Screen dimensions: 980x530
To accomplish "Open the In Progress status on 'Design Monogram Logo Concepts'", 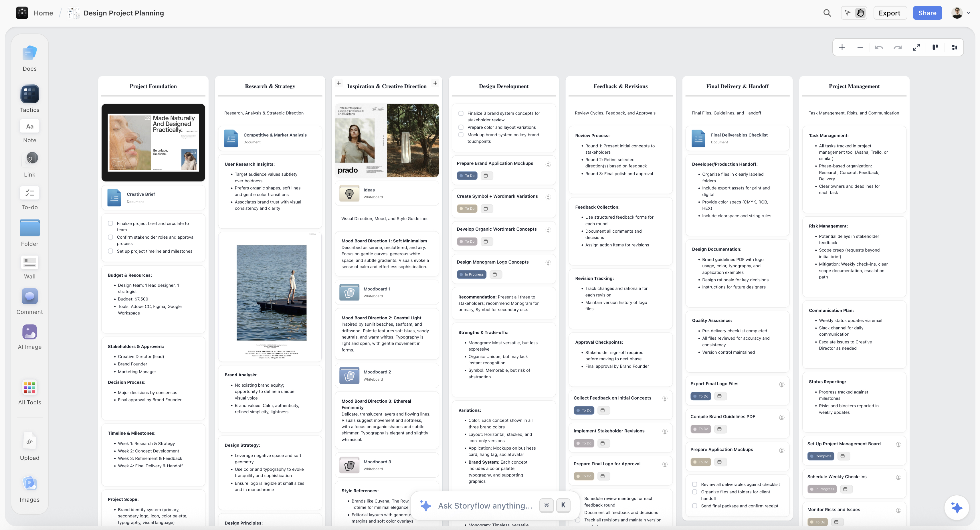I will point(471,274).
